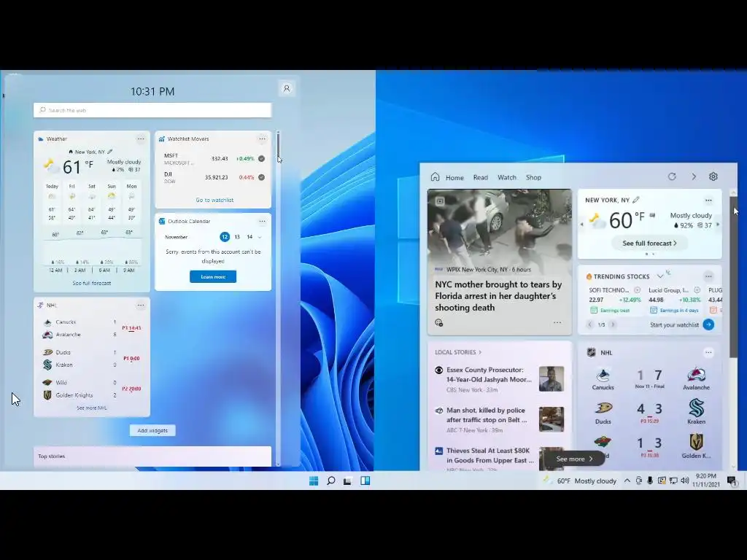Click Start your watchlist arrow button
Image resolution: width=747 pixels, height=560 pixels.
708,324
